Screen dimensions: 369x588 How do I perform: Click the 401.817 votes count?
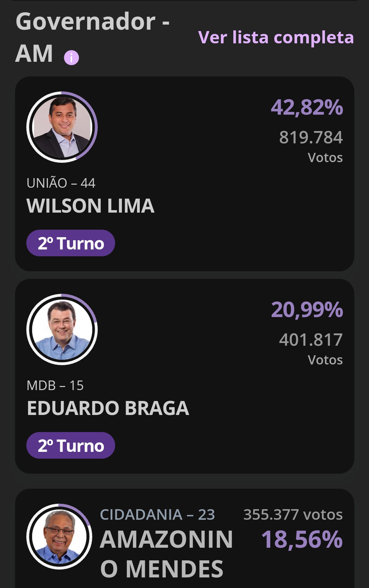point(311,340)
